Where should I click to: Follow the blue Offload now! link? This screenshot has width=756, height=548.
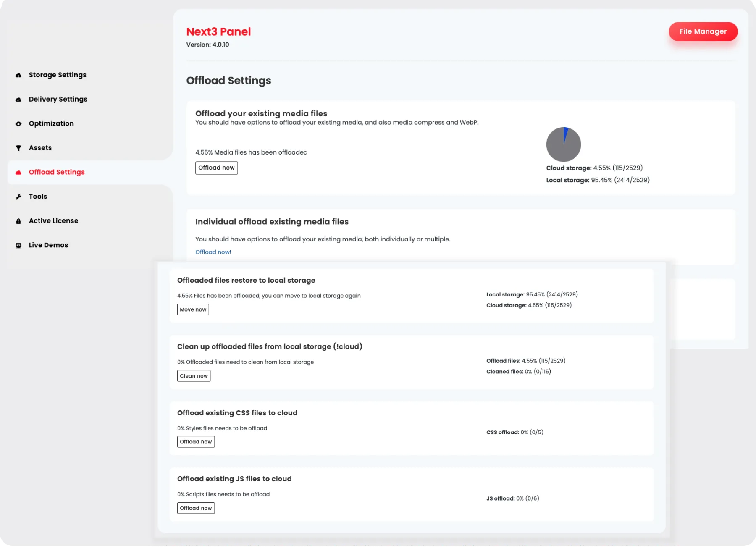(x=213, y=252)
